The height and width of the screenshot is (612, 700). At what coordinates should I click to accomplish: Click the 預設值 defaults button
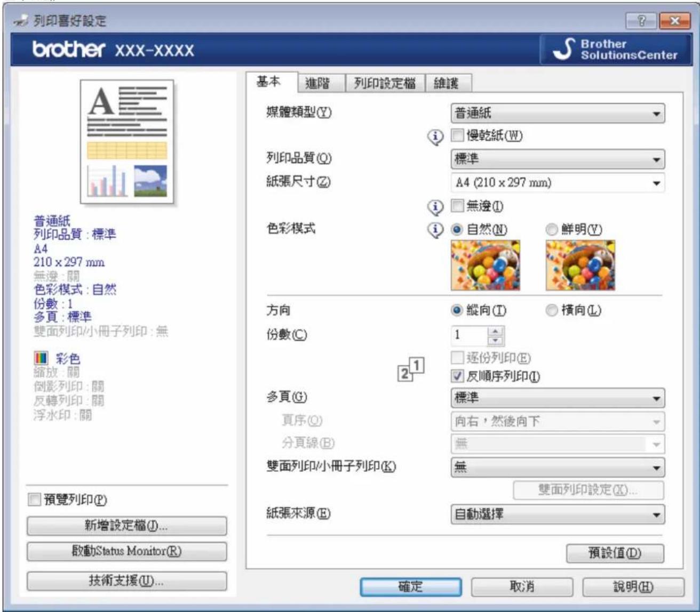coord(615,553)
